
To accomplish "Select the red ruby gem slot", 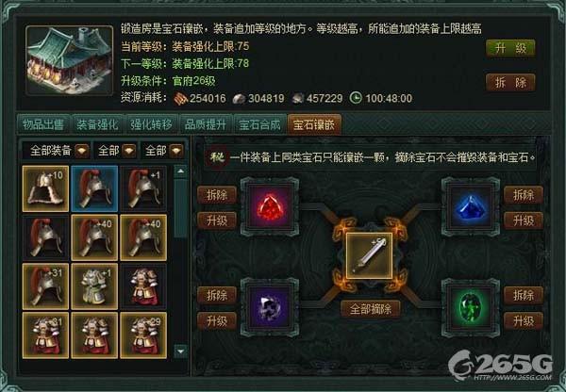I will click(x=270, y=207).
